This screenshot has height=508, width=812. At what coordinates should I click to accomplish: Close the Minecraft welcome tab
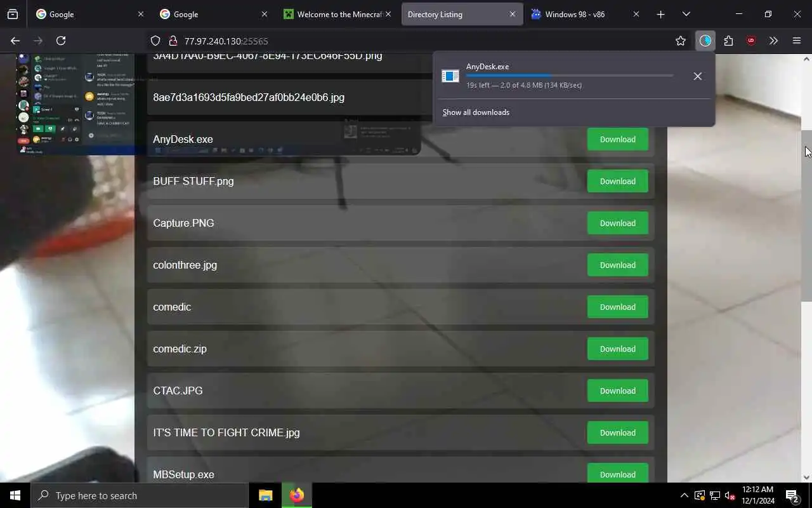tap(388, 14)
